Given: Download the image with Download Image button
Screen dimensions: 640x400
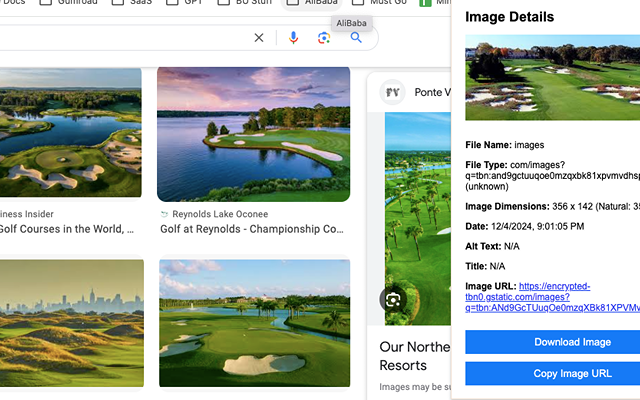Looking at the screenshot, I should point(553,342).
